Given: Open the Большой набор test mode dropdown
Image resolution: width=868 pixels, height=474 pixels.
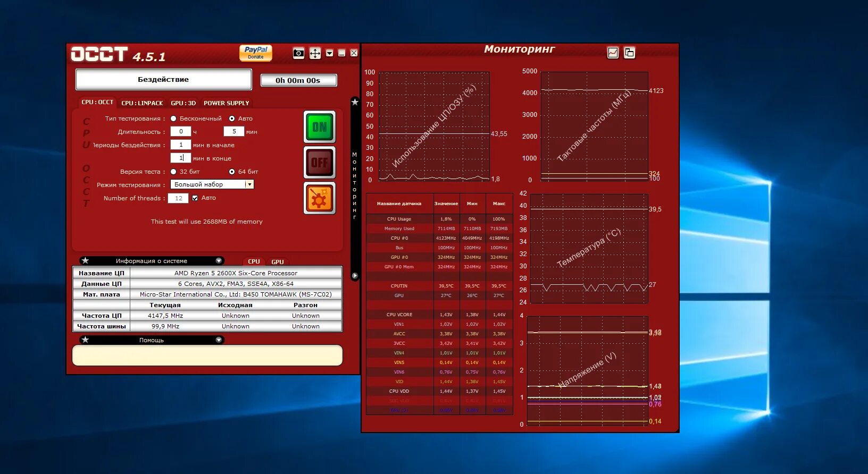Looking at the screenshot, I should point(212,184).
